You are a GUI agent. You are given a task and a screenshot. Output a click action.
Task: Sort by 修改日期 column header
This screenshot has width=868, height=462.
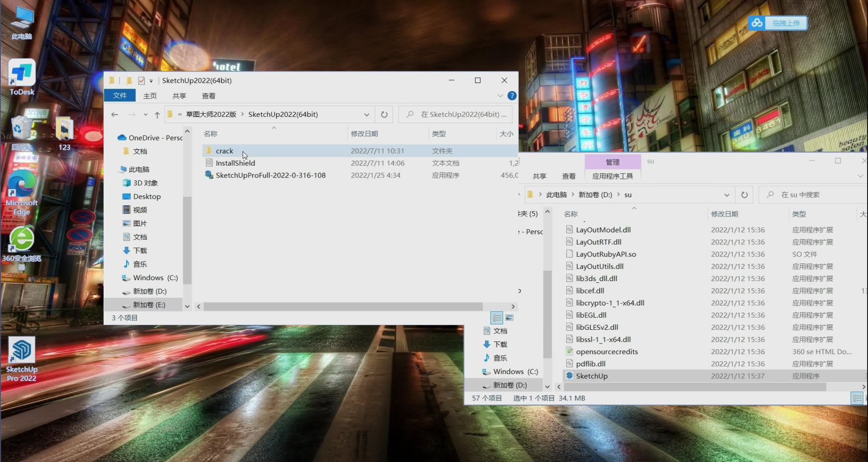pyautogui.click(x=364, y=134)
